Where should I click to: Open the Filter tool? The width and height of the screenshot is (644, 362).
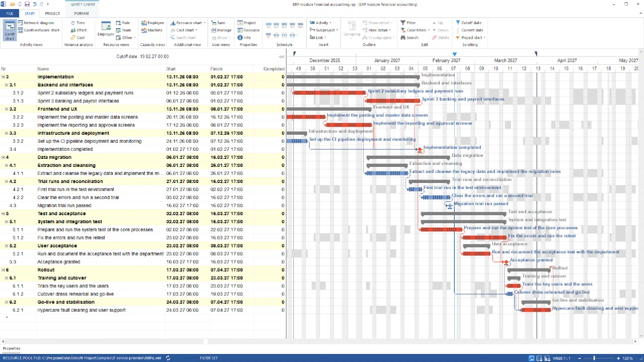[408, 23]
